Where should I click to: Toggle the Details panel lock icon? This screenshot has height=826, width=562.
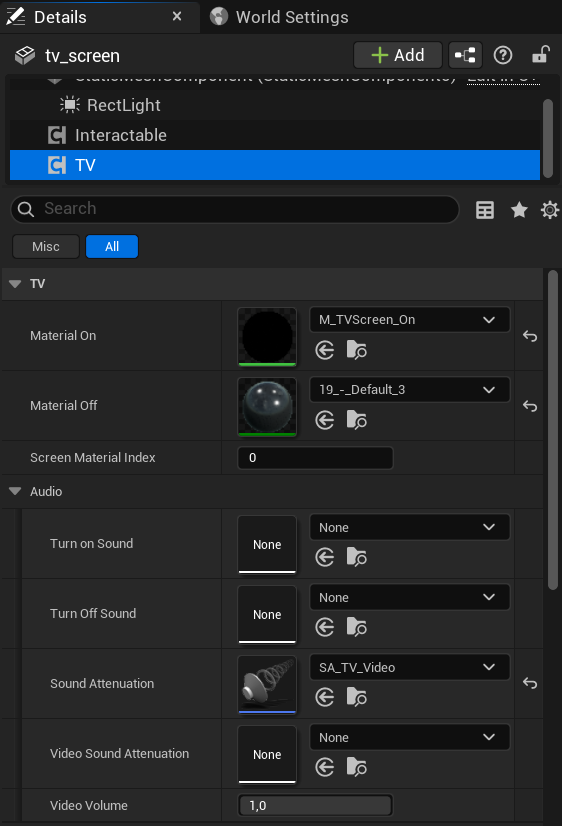point(540,55)
